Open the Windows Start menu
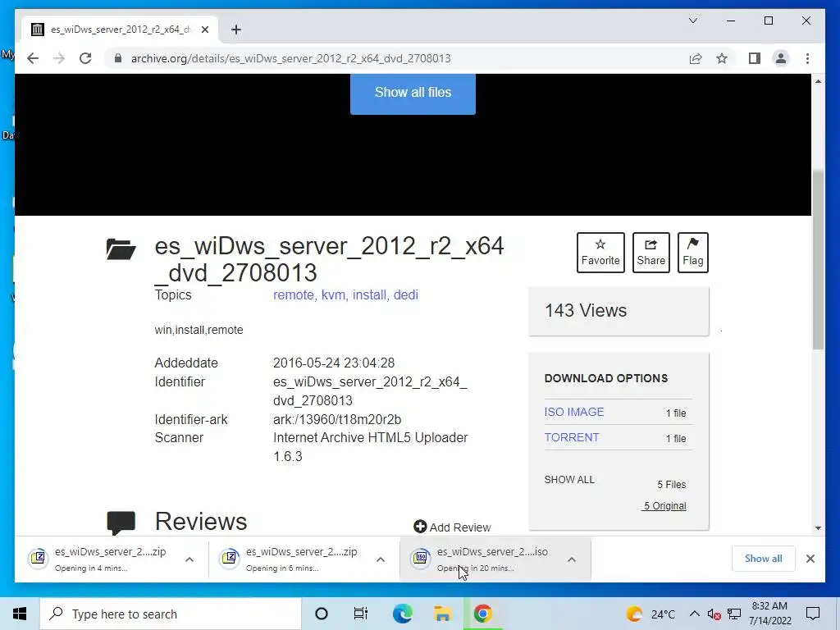The height and width of the screenshot is (630, 840). [20, 614]
